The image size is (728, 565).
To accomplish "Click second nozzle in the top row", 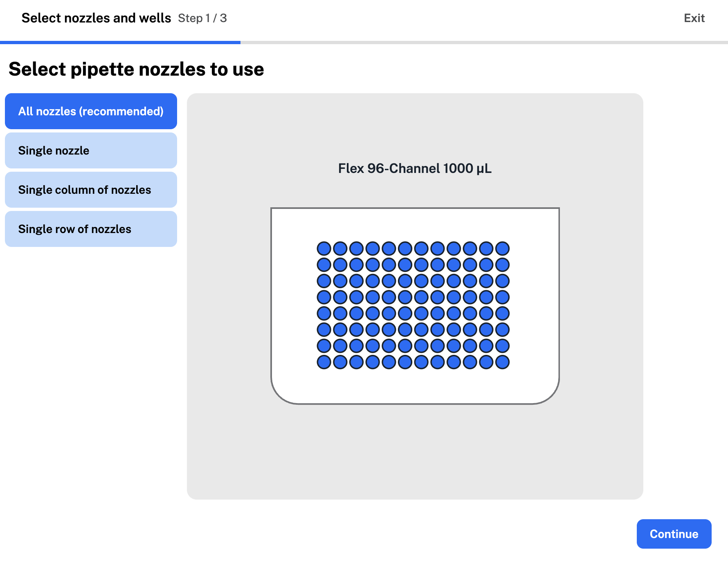I will [340, 248].
